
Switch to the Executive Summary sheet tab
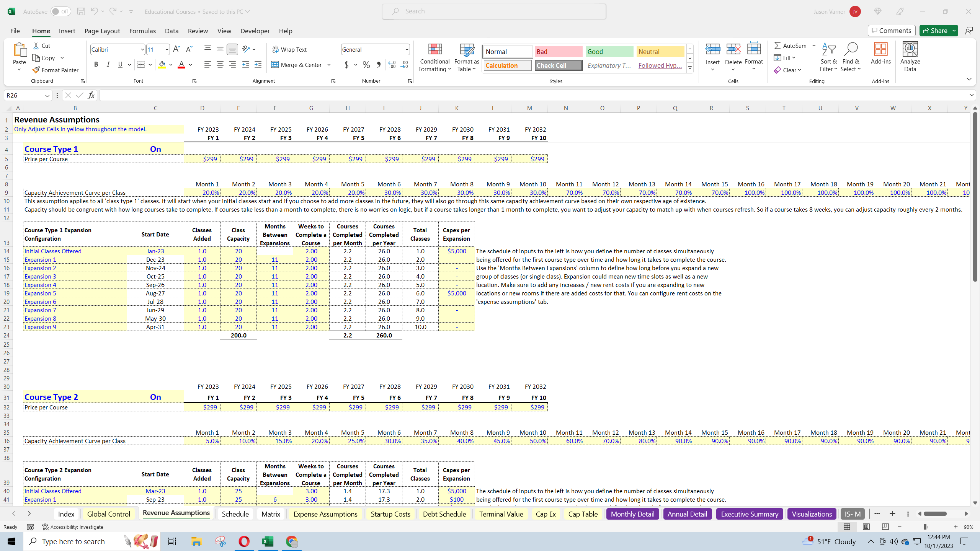click(x=750, y=514)
